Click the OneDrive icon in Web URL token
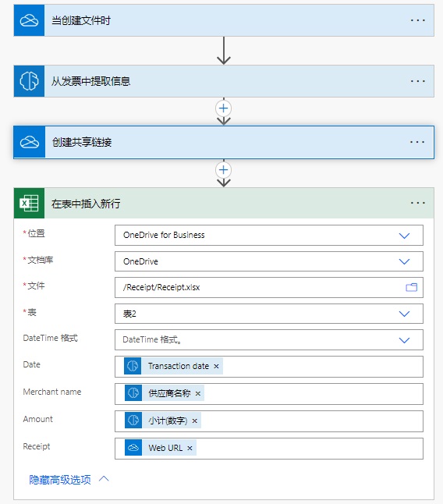The image size is (443, 504). coord(133,448)
